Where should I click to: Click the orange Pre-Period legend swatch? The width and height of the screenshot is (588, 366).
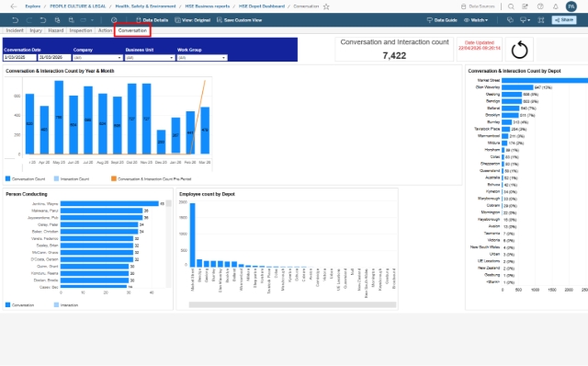coord(114,179)
